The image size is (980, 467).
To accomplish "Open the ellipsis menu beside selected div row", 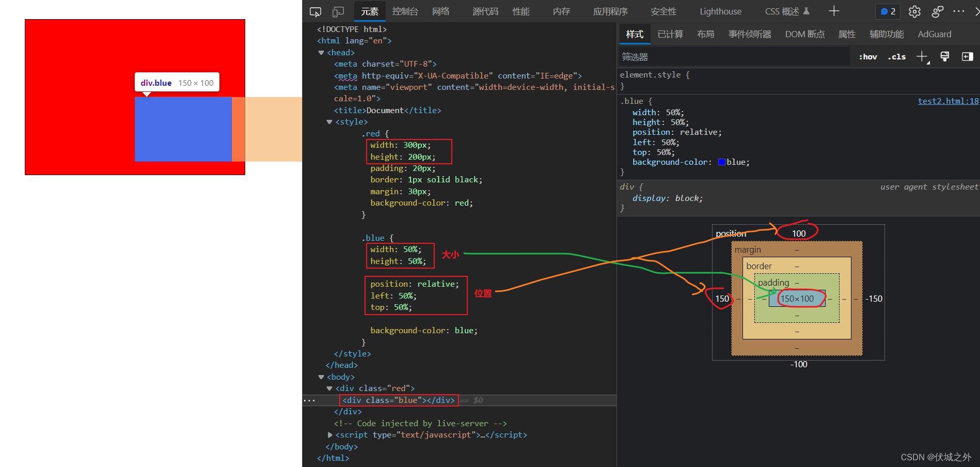I will pyautogui.click(x=309, y=400).
